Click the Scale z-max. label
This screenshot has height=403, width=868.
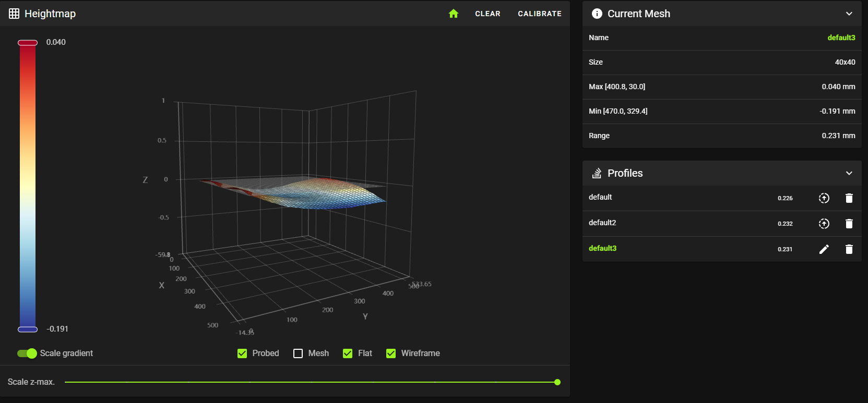tap(31, 382)
